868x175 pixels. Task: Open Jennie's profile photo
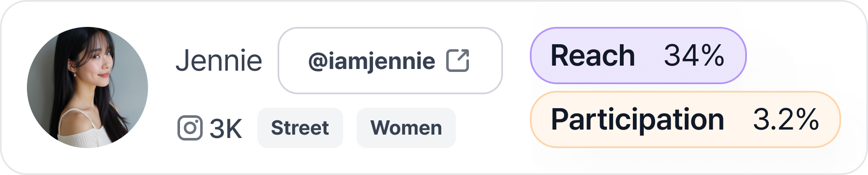click(x=87, y=87)
